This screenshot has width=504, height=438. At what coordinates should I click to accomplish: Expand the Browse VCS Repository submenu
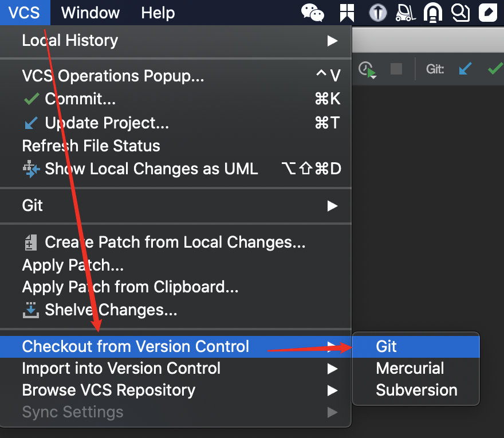332,390
